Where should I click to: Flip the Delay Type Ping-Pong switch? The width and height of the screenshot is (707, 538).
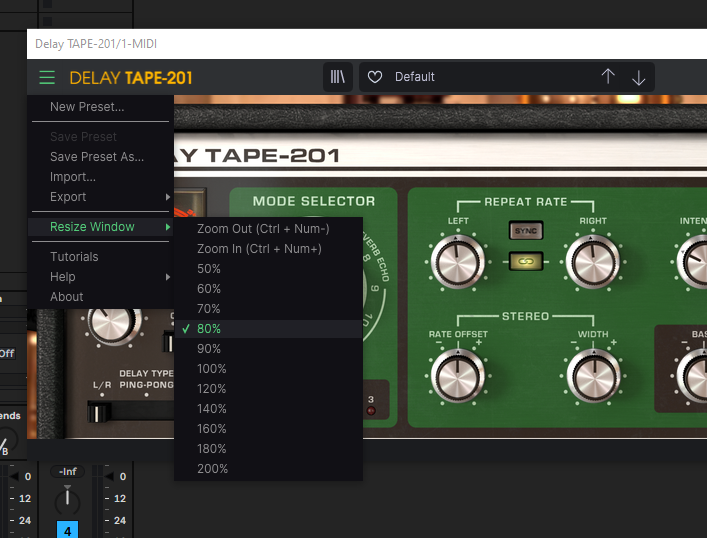(98, 411)
